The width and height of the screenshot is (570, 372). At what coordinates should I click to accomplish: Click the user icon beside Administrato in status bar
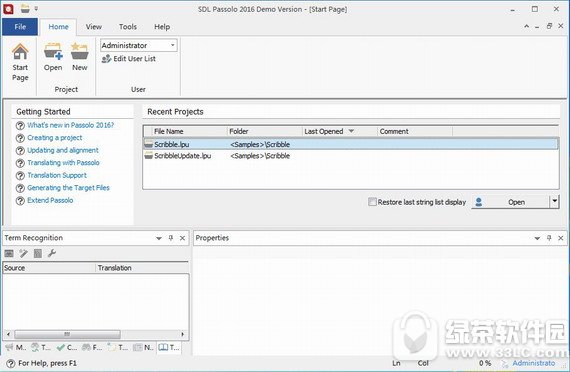pyautogui.click(x=505, y=363)
